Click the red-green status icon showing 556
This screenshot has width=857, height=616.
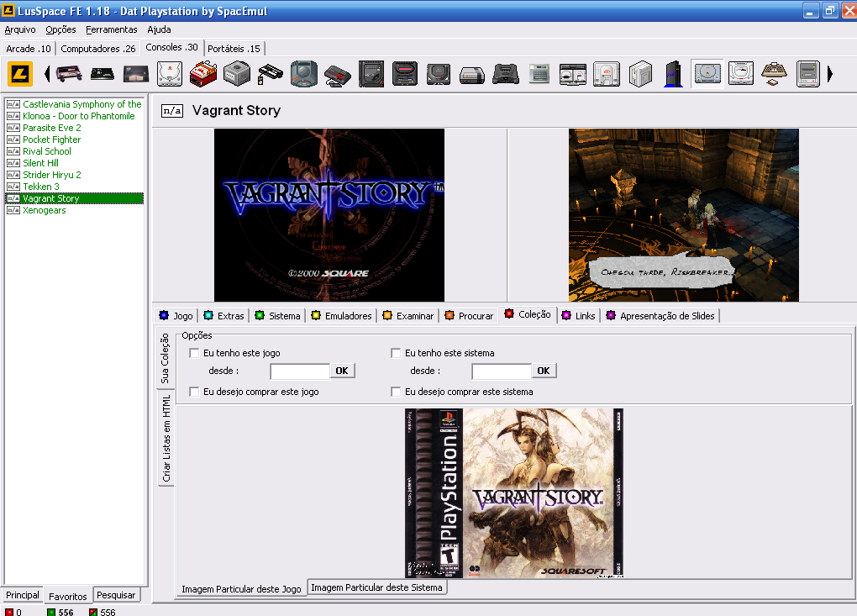(x=93, y=612)
